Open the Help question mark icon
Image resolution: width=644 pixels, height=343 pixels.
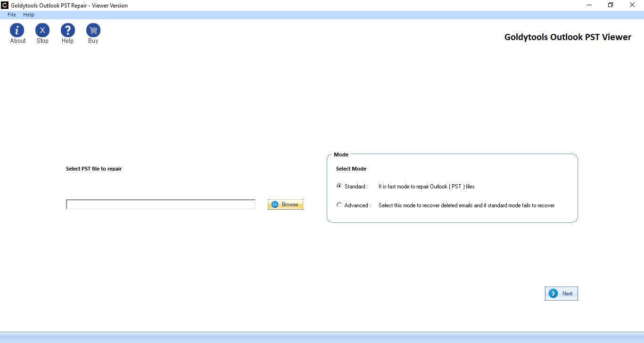[68, 31]
